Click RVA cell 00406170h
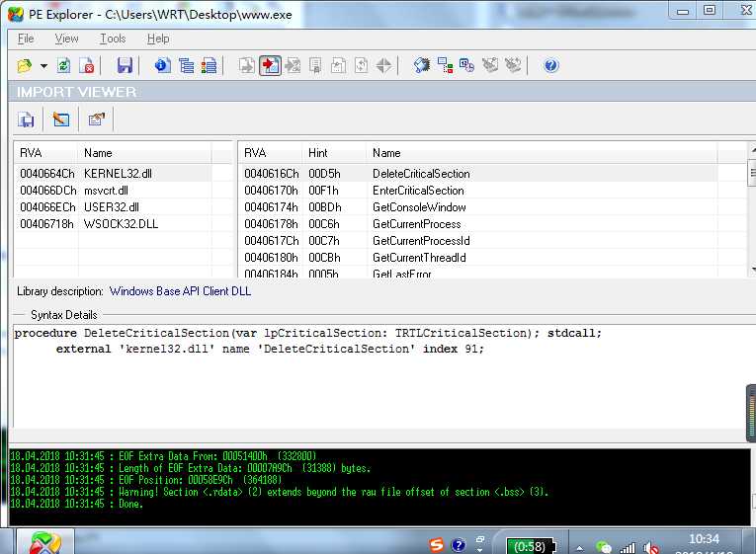 [271, 191]
